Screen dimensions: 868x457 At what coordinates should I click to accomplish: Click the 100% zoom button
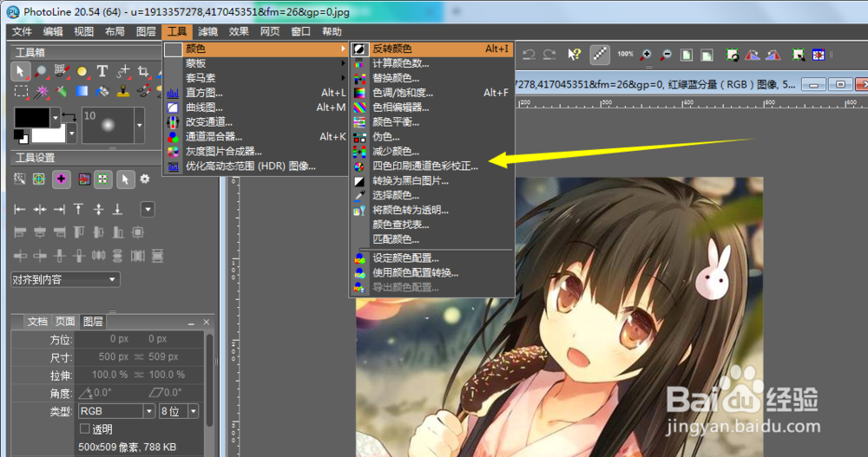click(x=625, y=55)
